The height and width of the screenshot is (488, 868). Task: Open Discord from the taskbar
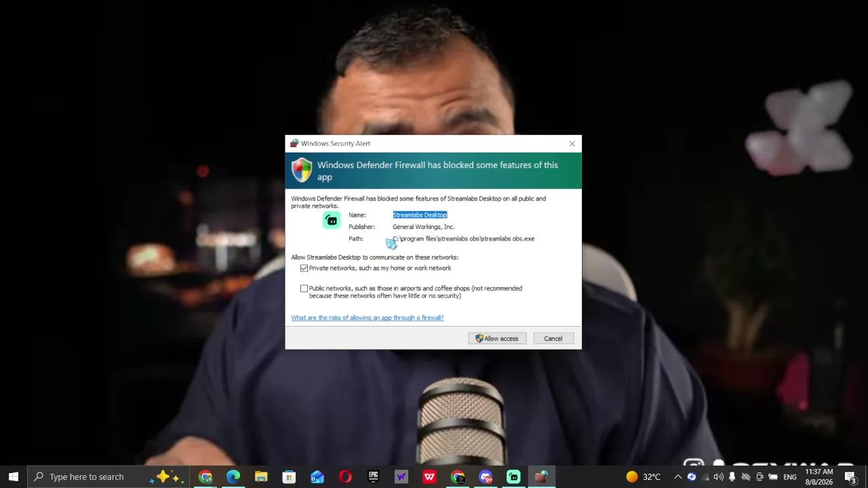tap(486, 476)
